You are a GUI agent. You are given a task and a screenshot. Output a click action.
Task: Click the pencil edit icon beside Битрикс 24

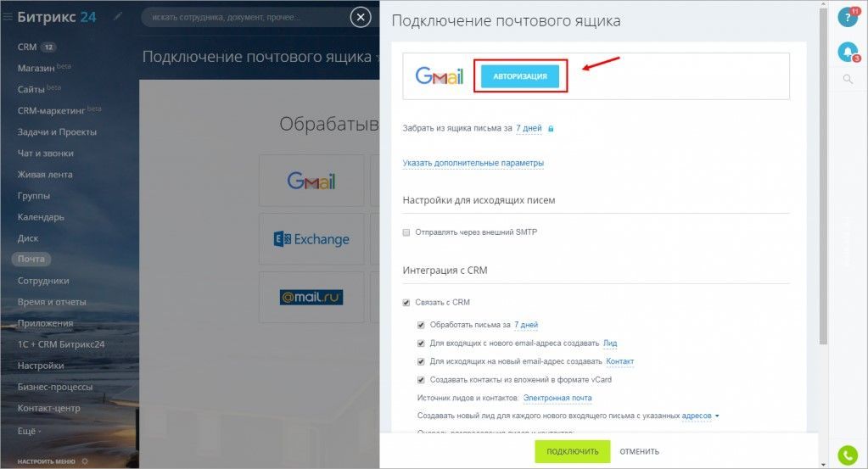pos(117,17)
